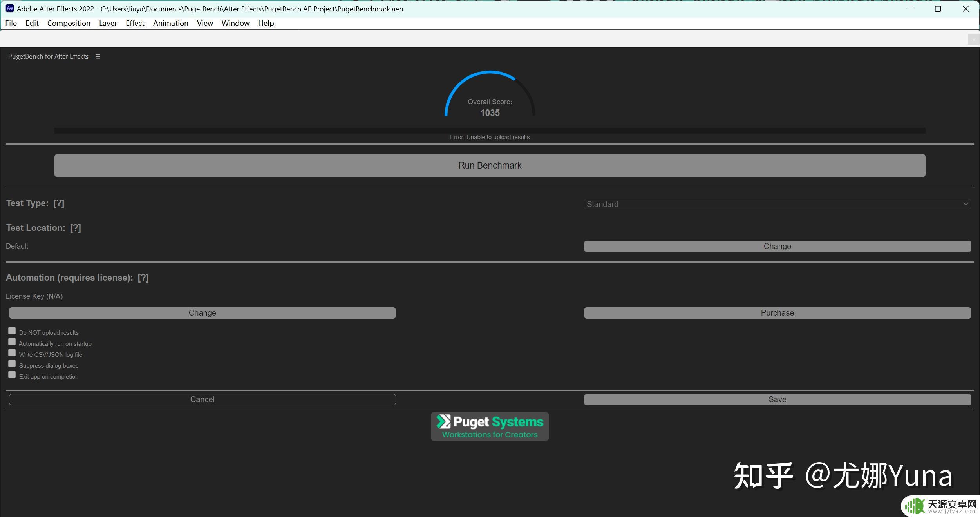Open the File menu

click(11, 23)
